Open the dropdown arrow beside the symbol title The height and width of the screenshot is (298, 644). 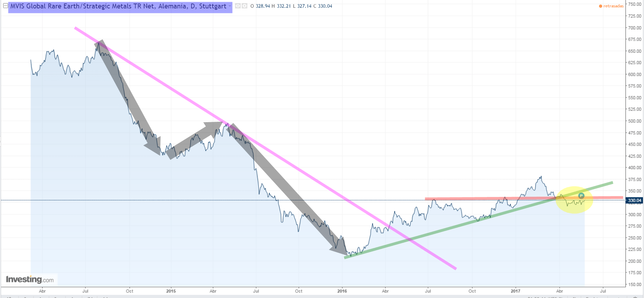230,6
